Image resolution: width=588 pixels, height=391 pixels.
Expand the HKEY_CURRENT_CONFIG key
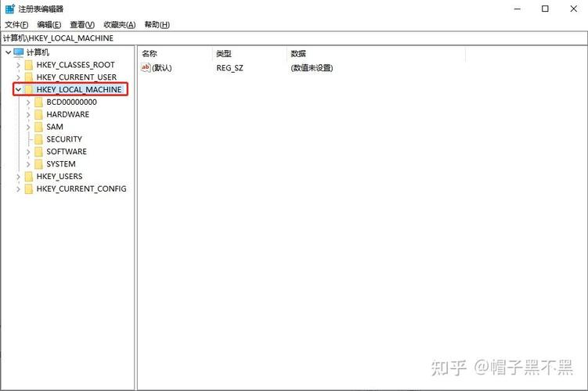pyautogui.click(x=18, y=188)
